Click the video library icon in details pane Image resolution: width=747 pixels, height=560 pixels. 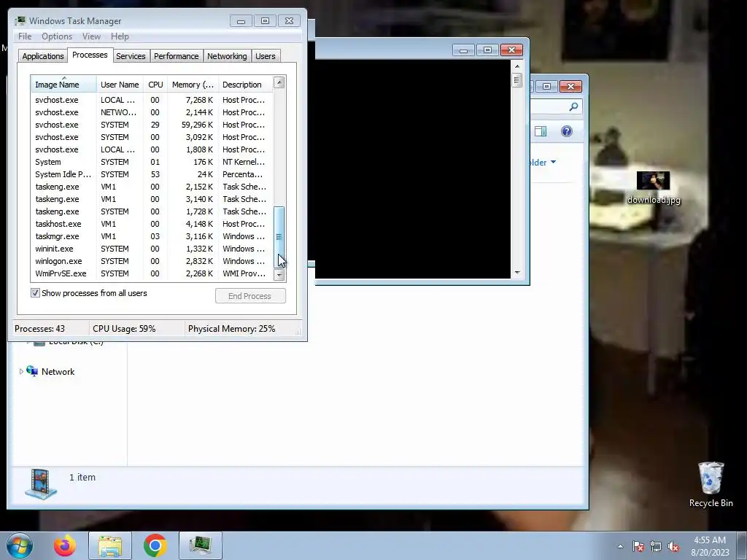(x=41, y=483)
